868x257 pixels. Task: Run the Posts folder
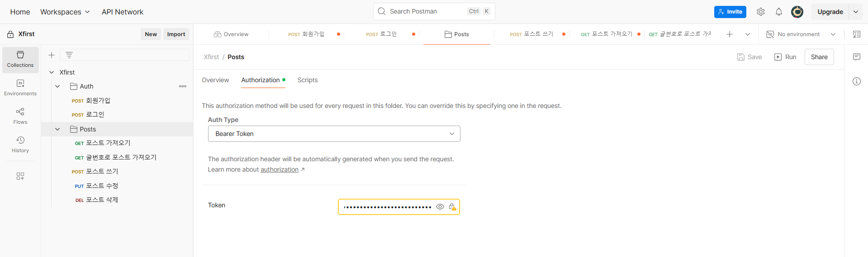coord(785,57)
